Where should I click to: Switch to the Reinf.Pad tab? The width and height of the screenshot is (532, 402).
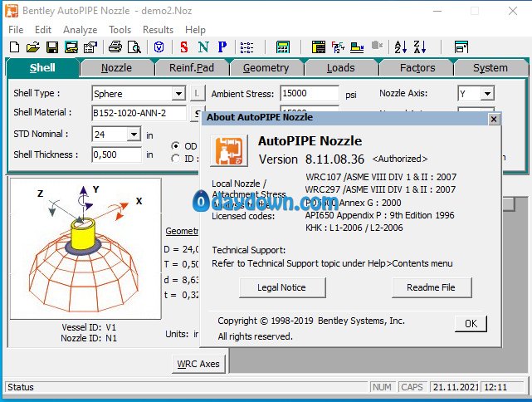(x=192, y=68)
